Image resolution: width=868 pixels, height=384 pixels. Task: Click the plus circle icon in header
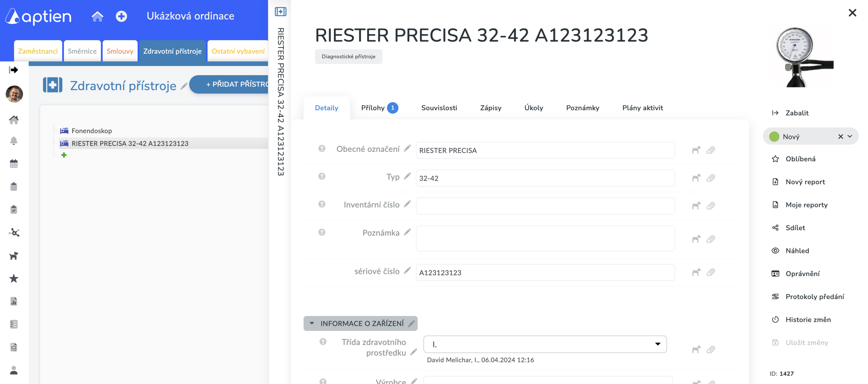[x=121, y=16]
